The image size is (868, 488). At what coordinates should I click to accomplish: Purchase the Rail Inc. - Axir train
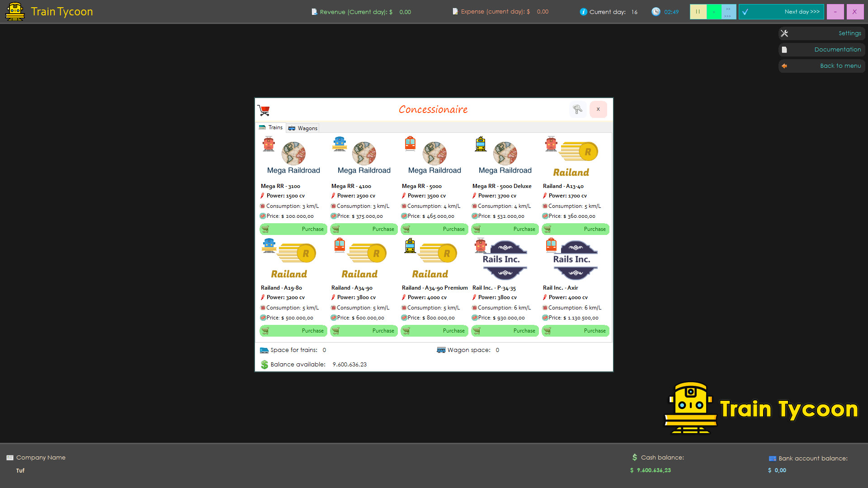pos(575,331)
